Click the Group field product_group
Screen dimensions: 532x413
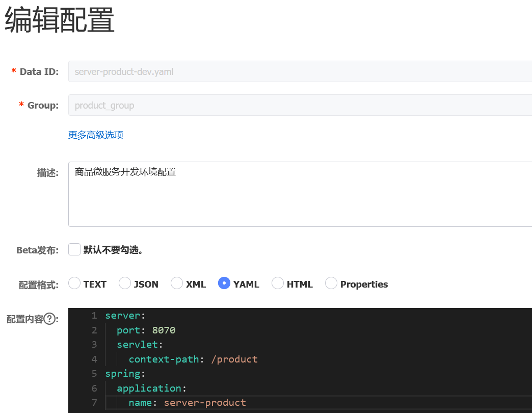point(300,106)
